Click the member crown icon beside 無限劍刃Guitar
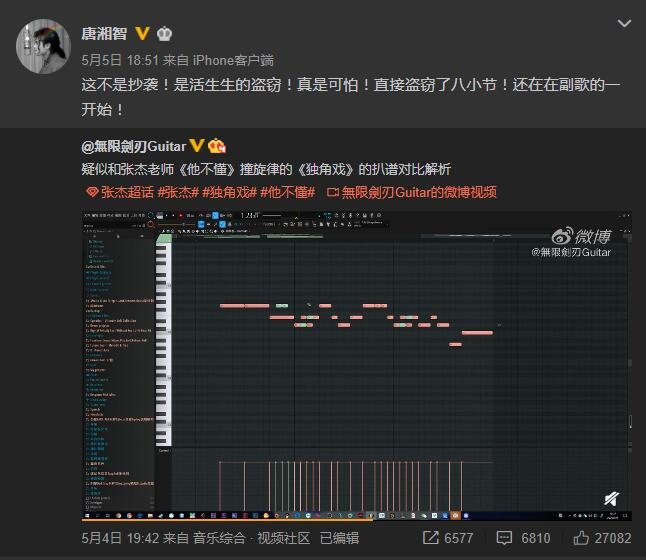 (x=217, y=145)
